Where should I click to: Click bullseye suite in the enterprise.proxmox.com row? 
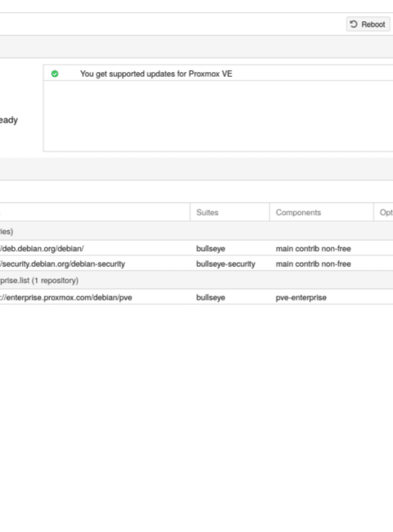210,297
